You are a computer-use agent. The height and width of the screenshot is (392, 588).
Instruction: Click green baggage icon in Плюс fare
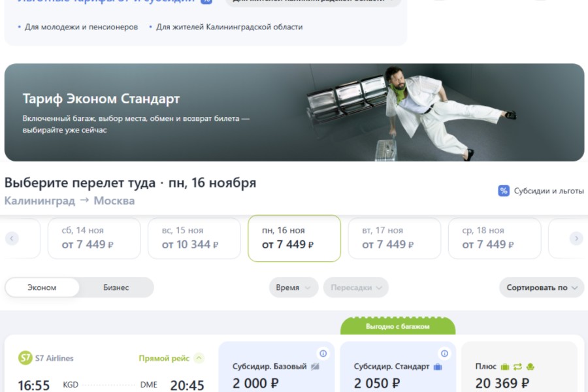point(505,367)
